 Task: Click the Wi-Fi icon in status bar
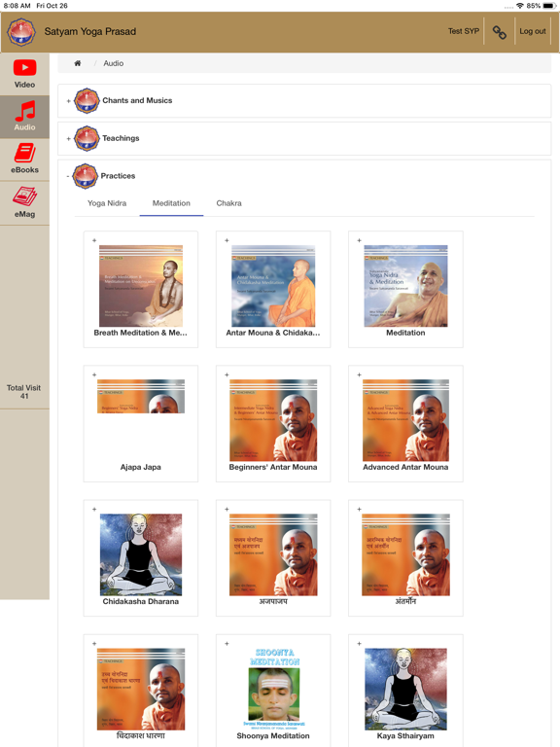click(520, 6)
